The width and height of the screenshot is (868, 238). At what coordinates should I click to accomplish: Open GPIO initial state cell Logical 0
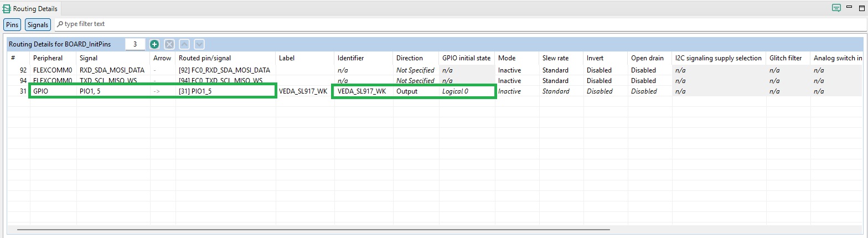(x=467, y=91)
